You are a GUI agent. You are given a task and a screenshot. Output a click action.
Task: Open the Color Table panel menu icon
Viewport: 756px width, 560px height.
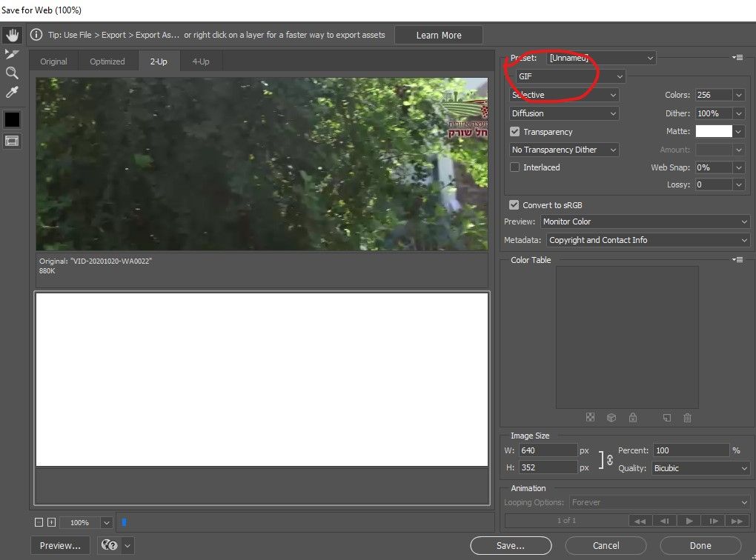click(737, 260)
